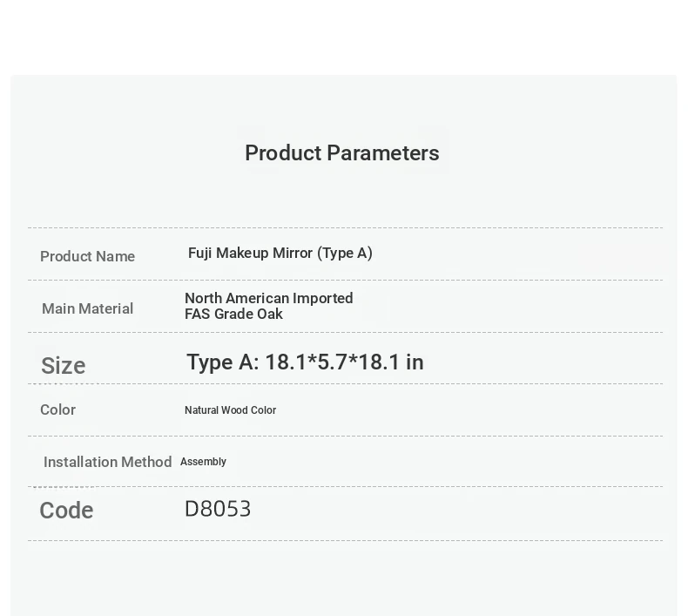This screenshot has height=616, width=688.
Task: Click the 18.1*5.7*18.1 in dimensions
Action: pyautogui.click(x=344, y=362)
